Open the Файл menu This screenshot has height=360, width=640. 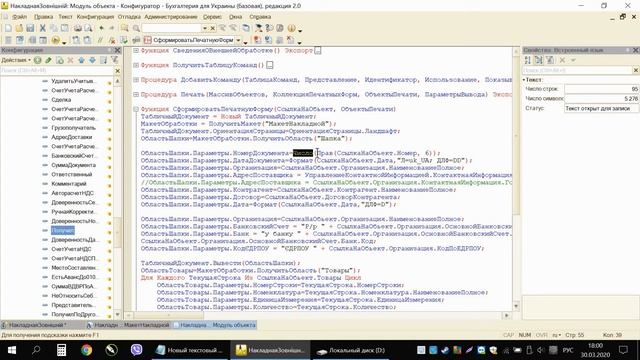(x=19, y=17)
